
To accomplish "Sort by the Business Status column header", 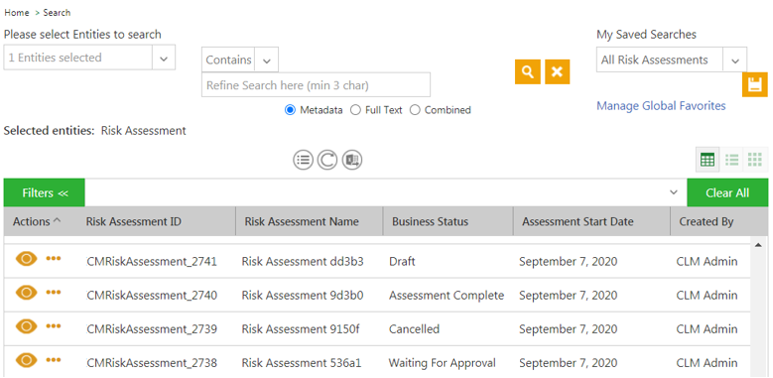I will [430, 222].
